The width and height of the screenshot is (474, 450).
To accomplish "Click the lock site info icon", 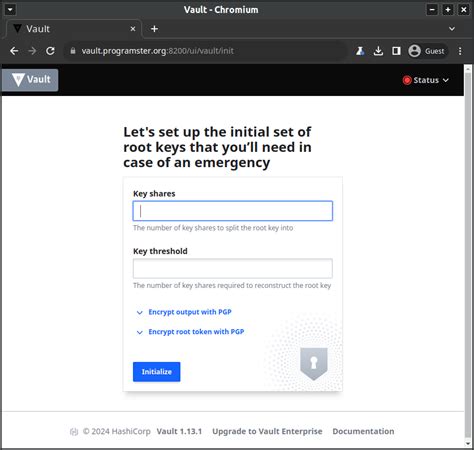I will (x=73, y=51).
